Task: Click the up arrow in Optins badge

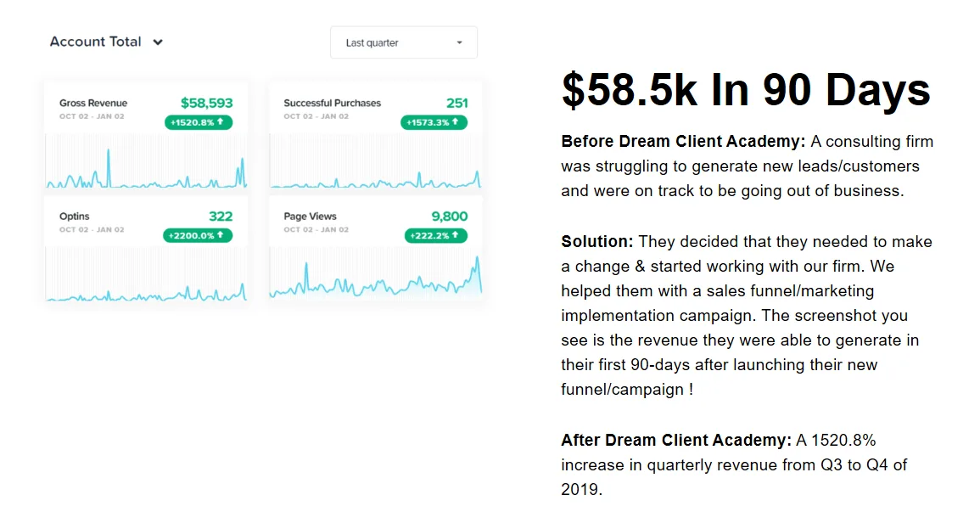Action: [x=220, y=235]
